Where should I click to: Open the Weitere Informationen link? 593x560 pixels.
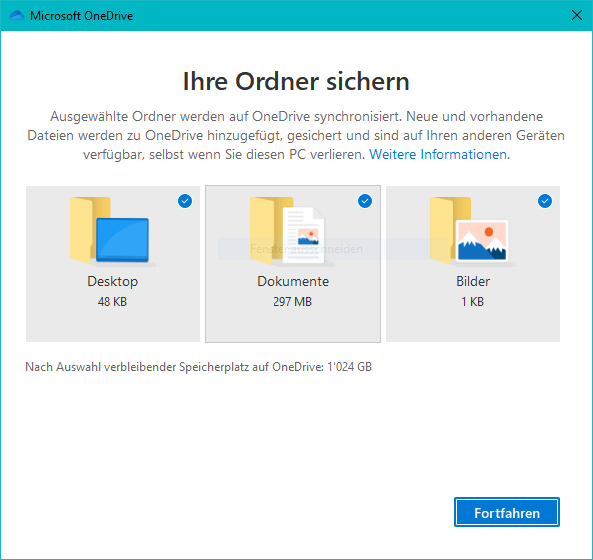click(438, 154)
